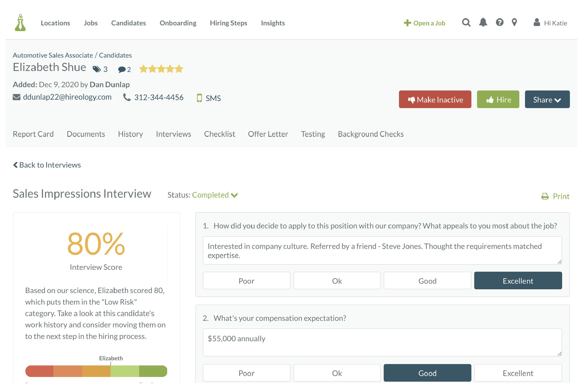The image size is (588, 392).
Task: Click the Make Inactive button
Action: click(435, 99)
